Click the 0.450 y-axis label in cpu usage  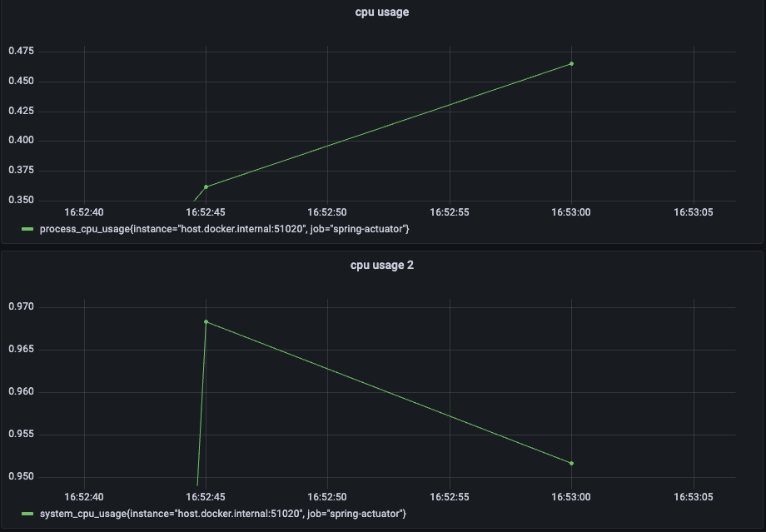22,81
